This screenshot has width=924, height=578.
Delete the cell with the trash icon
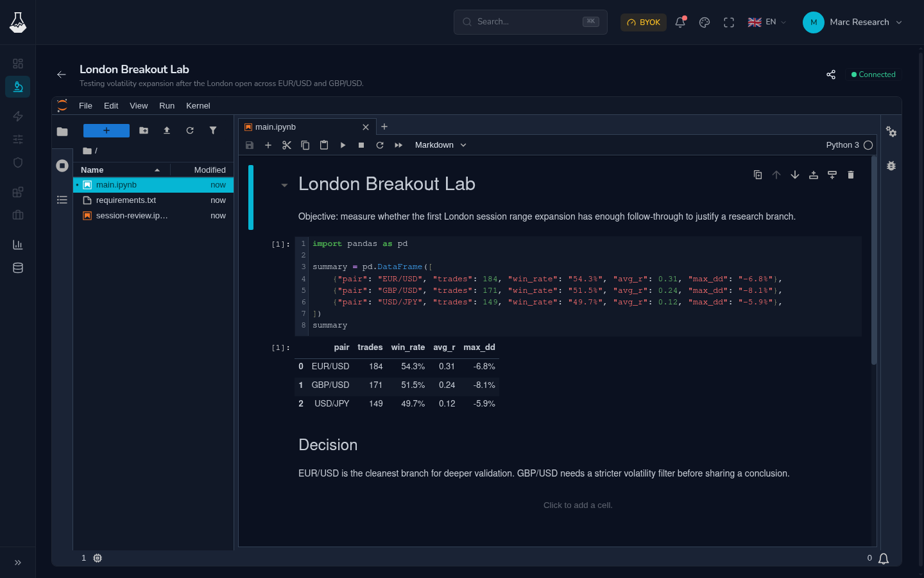851,175
